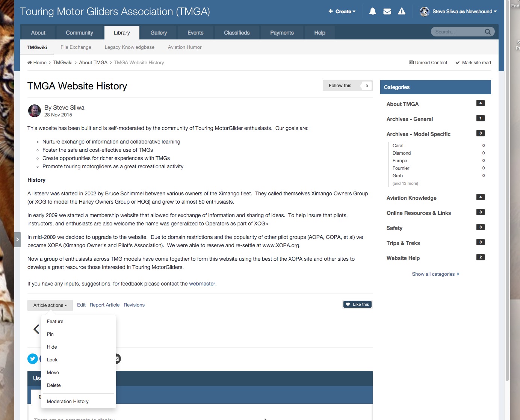The image size is (520, 420).
Task: Click the webmaster link
Action: pyautogui.click(x=202, y=284)
